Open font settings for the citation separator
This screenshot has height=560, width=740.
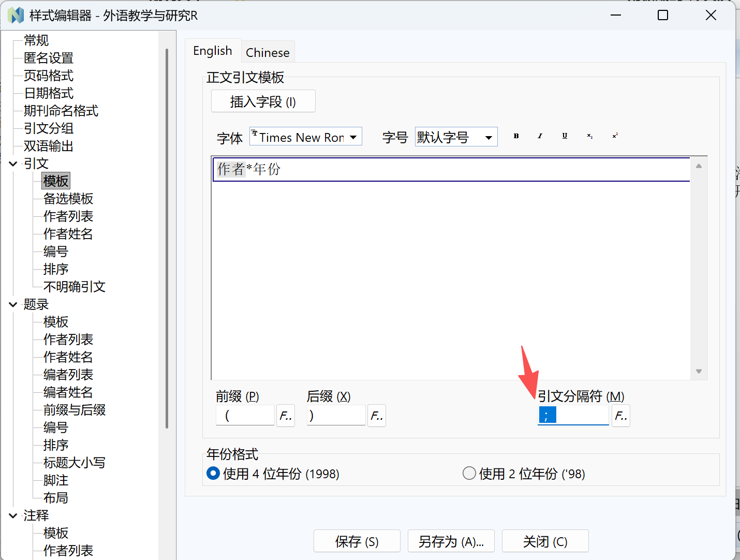tap(620, 415)
